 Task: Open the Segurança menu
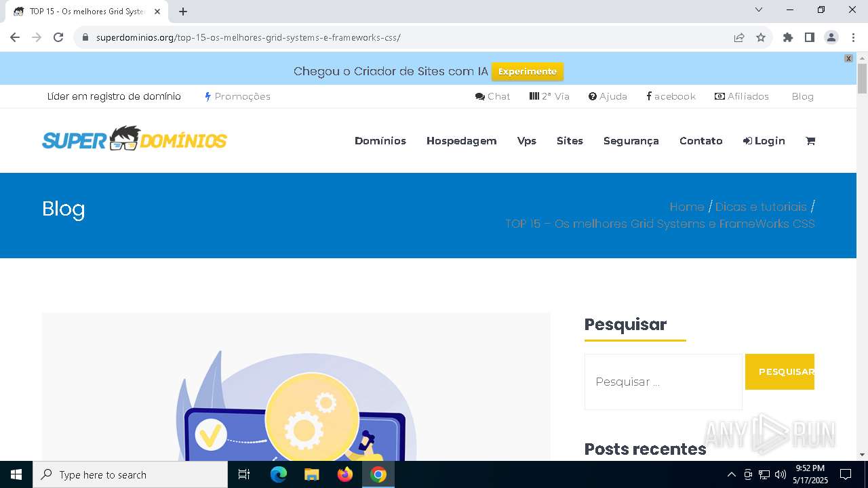coord(631,141)
